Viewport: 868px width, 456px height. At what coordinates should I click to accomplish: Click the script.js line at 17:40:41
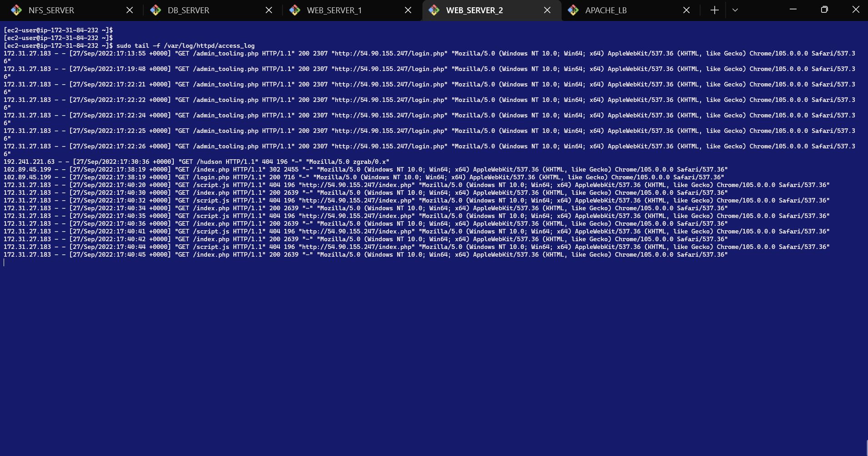coord(417,231)
